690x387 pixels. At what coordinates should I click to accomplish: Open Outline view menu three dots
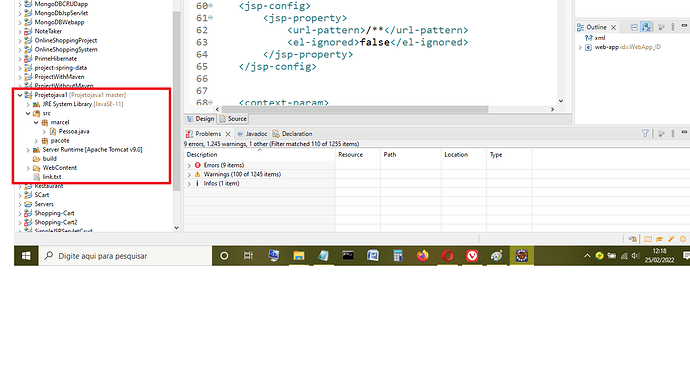(673, 27)
